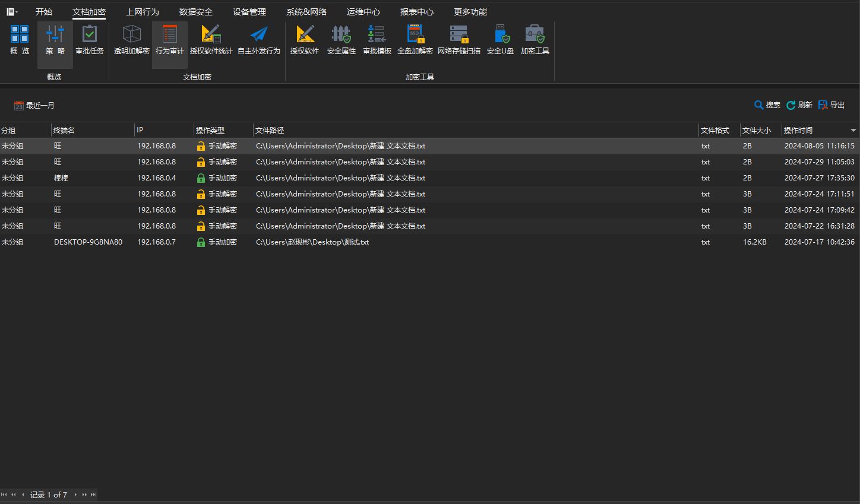Switch to the 设备管理 tab
860x504 pixels.
249,12
